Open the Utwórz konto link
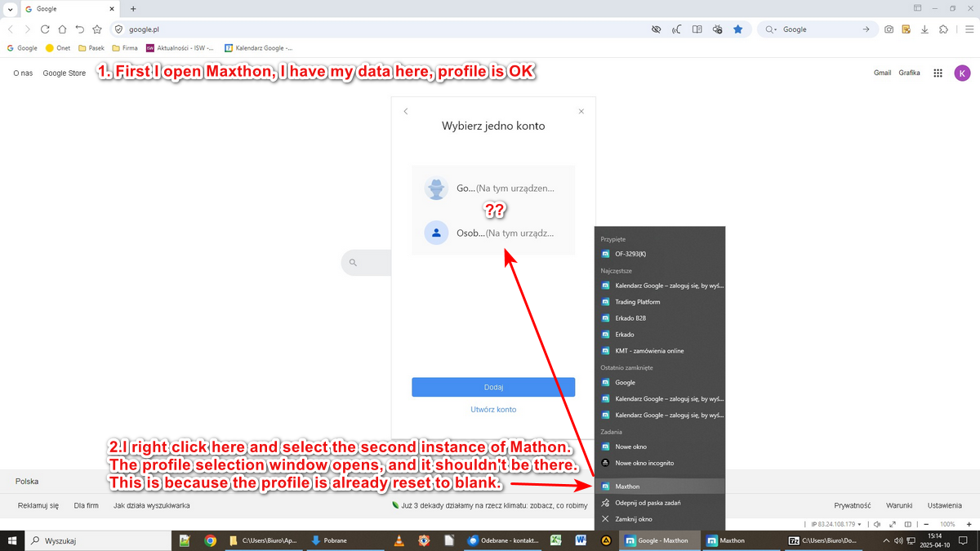The image size is (980, 551). 493,410
